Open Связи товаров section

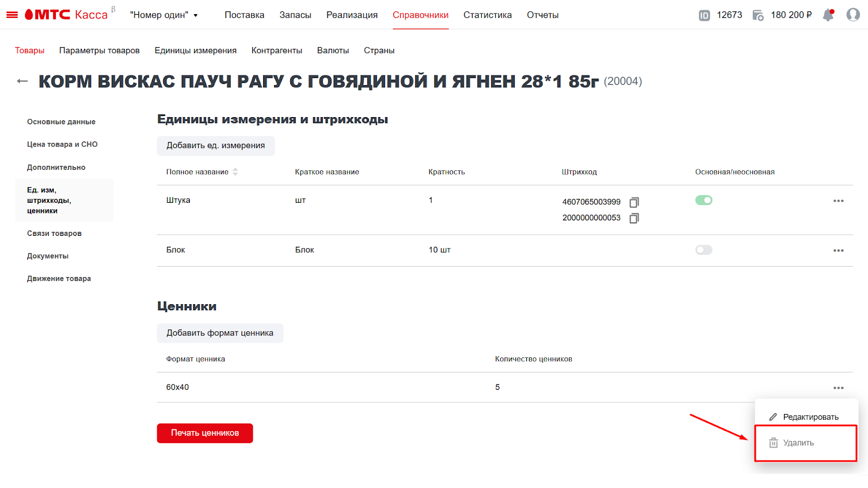point(54,234)
